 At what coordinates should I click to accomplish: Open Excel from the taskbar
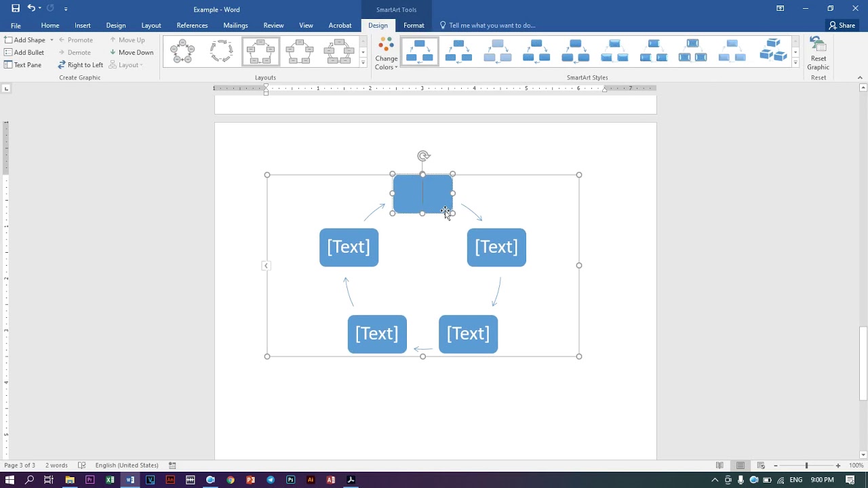[110, 480]
